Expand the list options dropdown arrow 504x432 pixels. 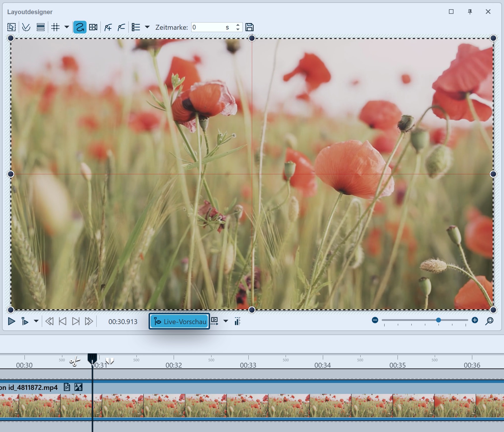coord(147,27)
